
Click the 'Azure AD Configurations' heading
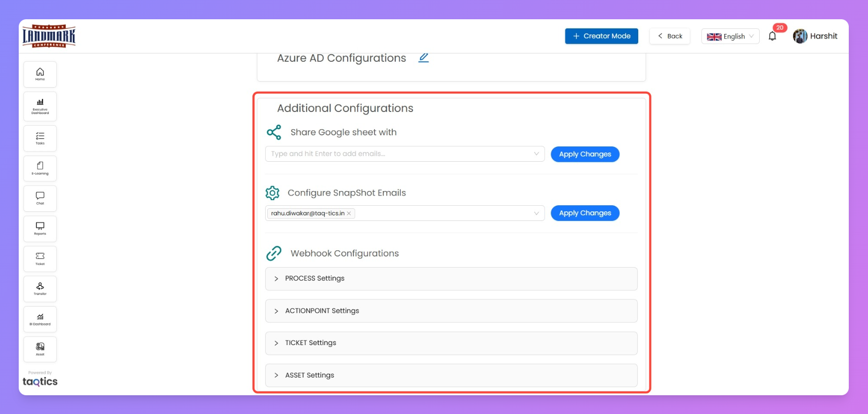(x=342, y=58)
